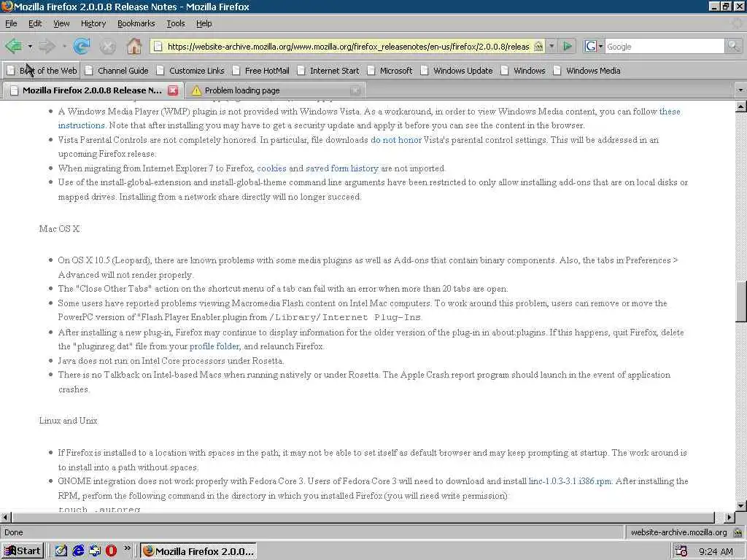Open the Channel Guide bookmark
Screen dimensions: 747x560
(x=117, y=71)
